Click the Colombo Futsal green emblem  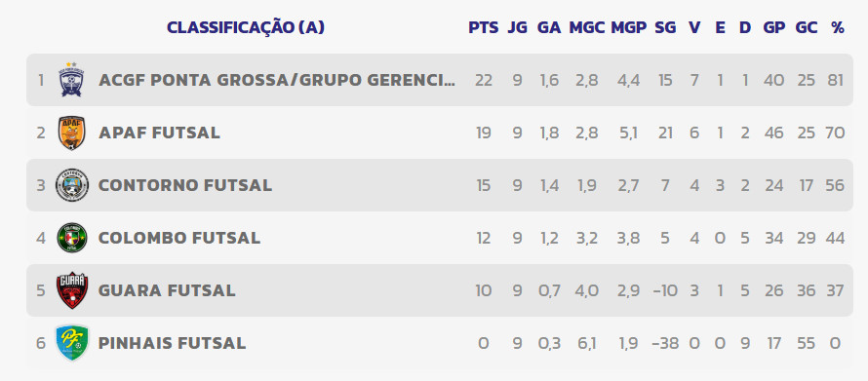pos(72,238)
